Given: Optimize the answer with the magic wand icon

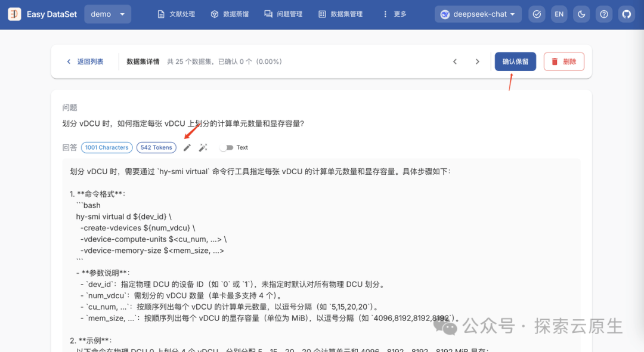Looking at the screenshot, I should (203, 147).
